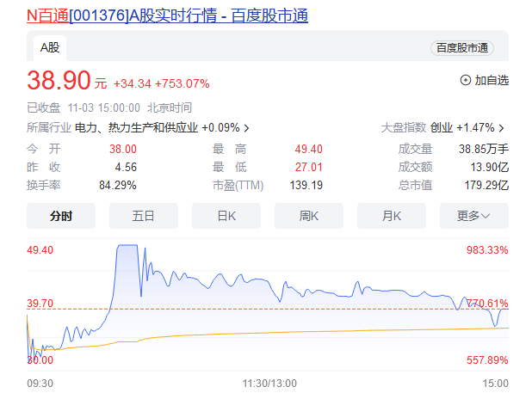Click the 今开 value 38.00

[123, 149]
